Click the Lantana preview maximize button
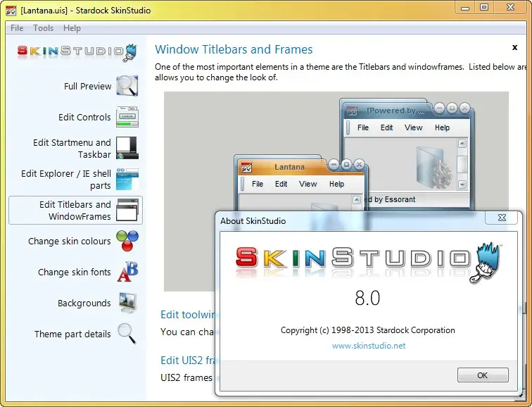Image resolution: width=532 pixels, height=407 pixels. click(346, 165)
